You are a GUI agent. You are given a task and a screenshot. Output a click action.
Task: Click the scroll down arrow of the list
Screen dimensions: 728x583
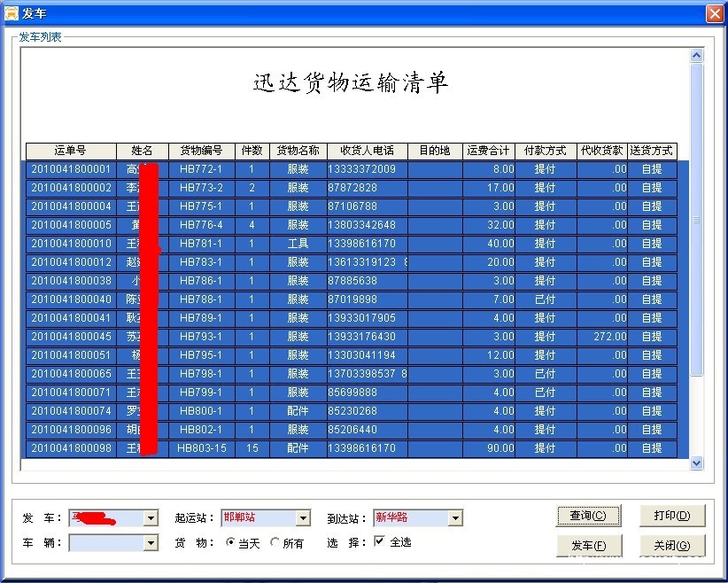696,463
